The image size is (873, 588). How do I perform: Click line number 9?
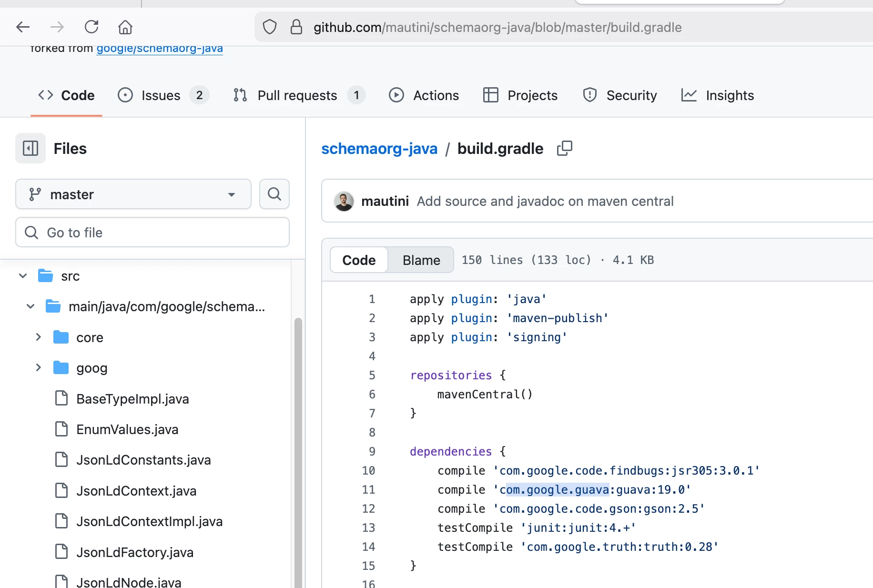pyautogui.click(x=372, y=452)
